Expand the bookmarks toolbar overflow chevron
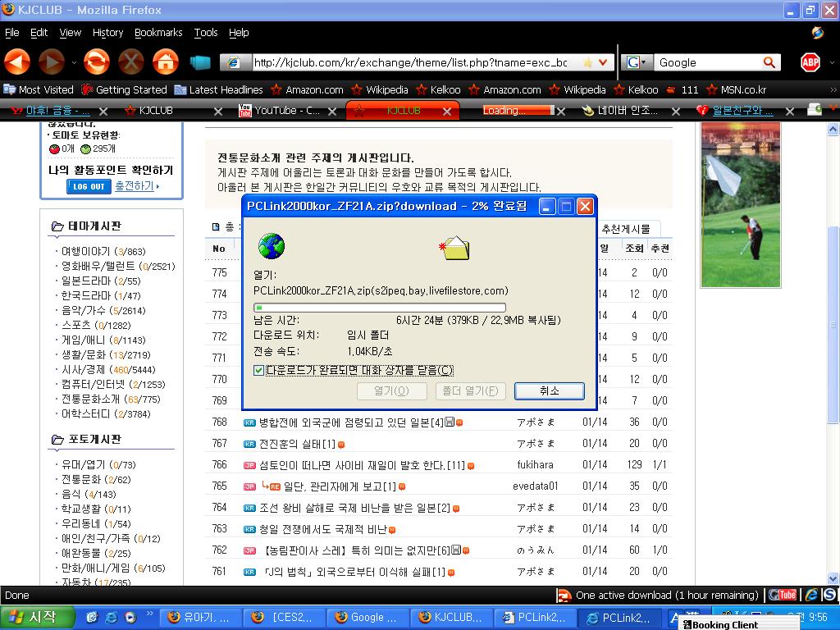 point(833,89)
